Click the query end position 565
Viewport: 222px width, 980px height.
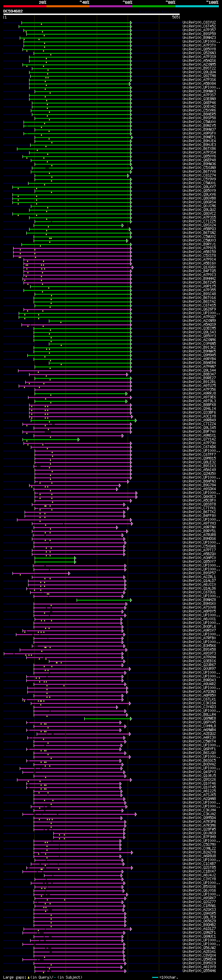(175, 17)
